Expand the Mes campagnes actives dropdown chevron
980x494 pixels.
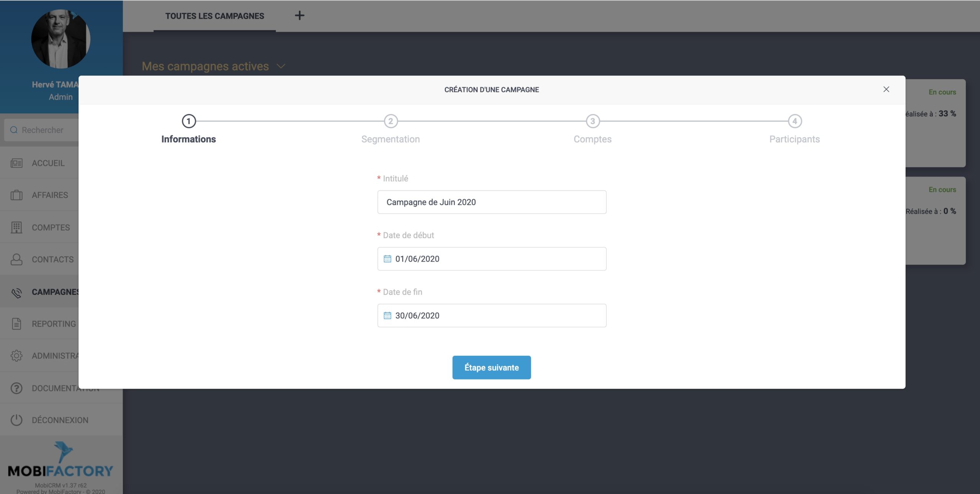(281, 66)
